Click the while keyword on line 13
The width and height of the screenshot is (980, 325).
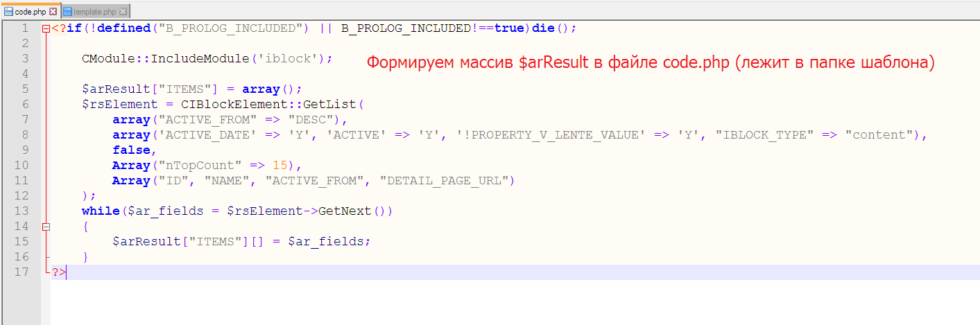pos(101,211)
